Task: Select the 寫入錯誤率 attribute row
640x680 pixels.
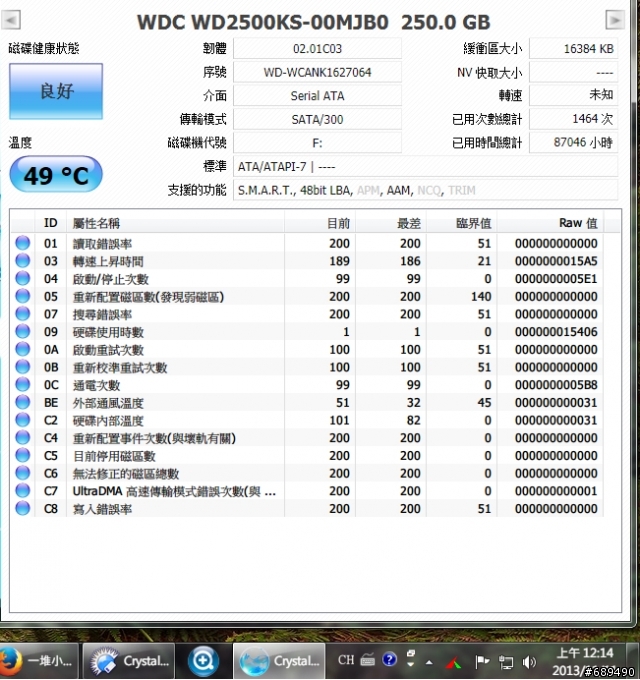Action: [x=307, y=509]
